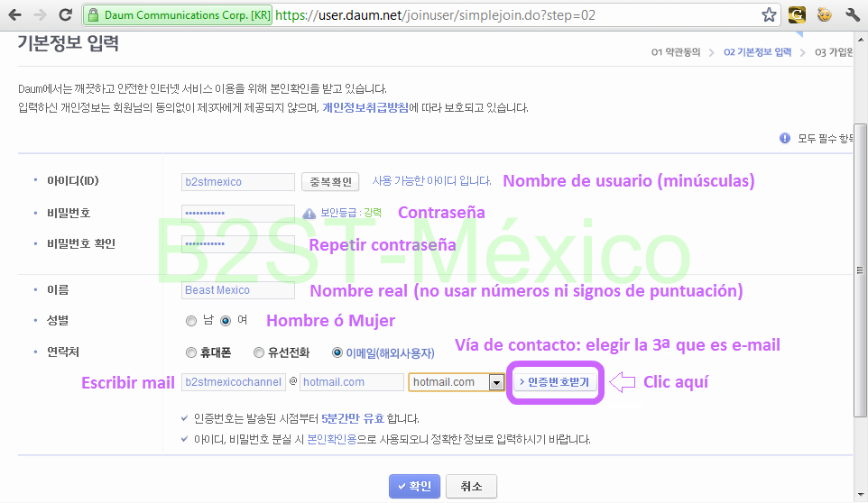Screen dimensions: 868x503
Task: Reload the page with refresh icon
Action: pyautogui.click(x=65, y=15)
